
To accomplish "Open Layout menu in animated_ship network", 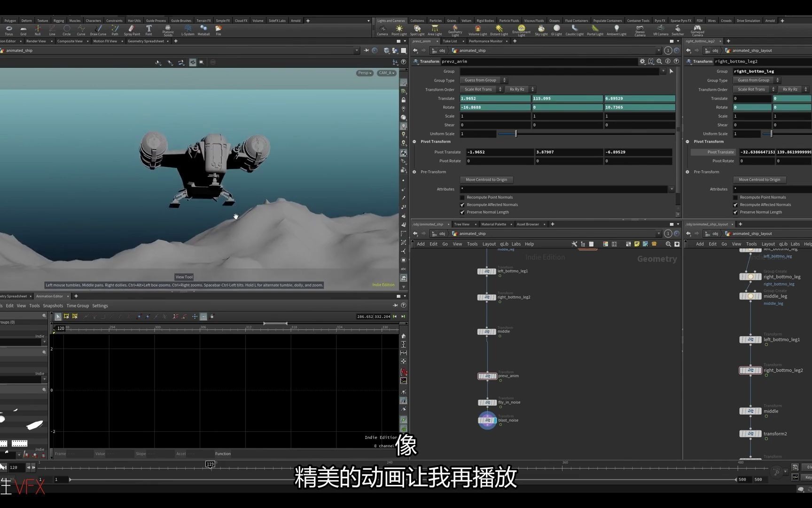I will (489, 244).
